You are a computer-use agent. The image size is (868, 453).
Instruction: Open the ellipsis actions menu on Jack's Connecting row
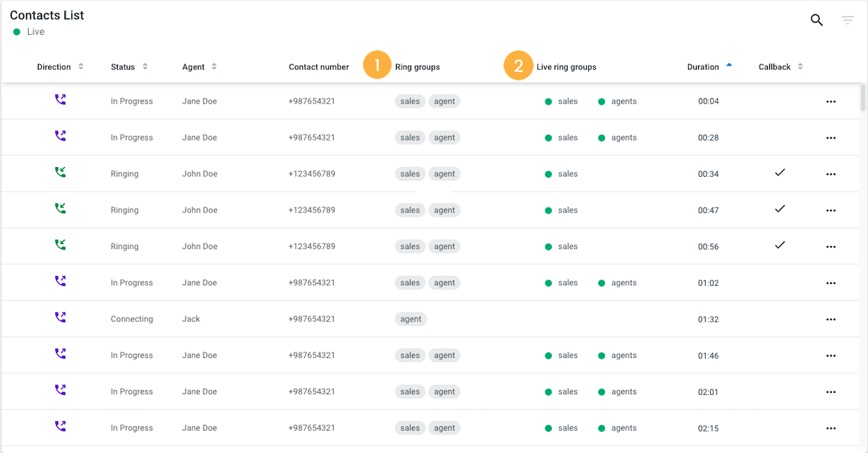tap(831, 319)
